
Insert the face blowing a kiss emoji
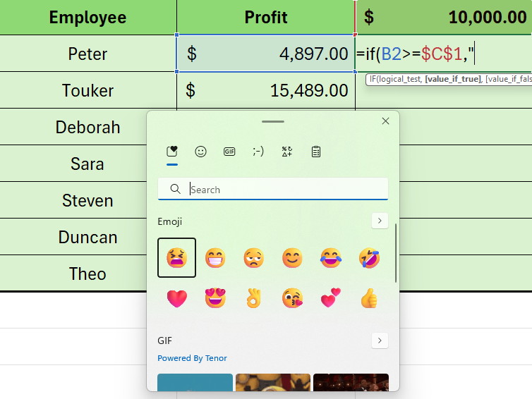pos(293,298)
